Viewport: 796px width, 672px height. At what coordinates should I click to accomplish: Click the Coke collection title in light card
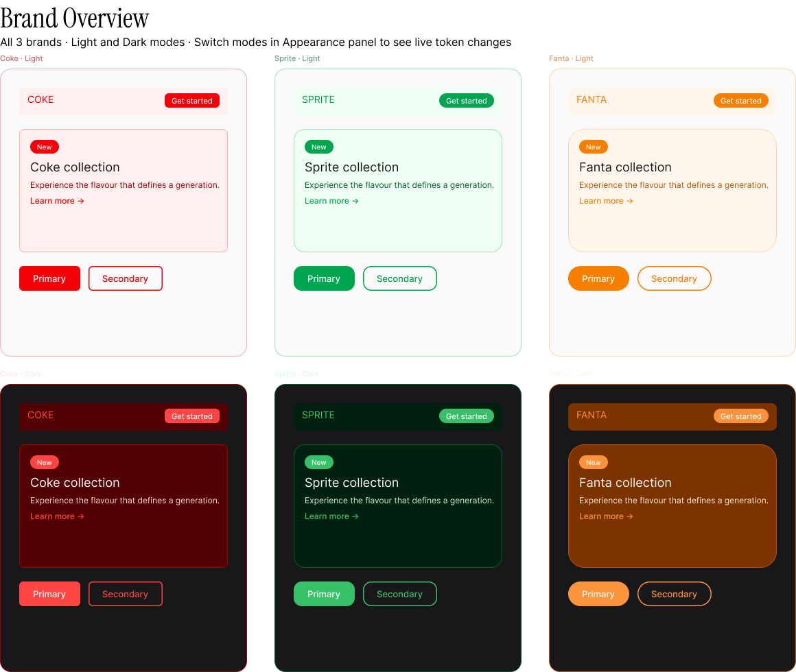75,167
